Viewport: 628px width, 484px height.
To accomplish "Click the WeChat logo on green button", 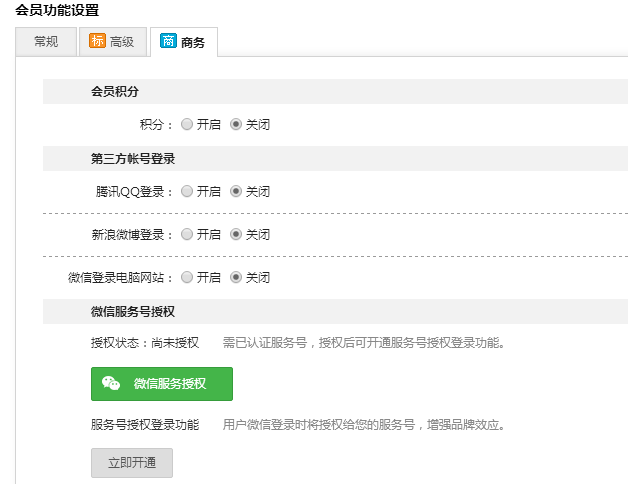I will click(x=111, y=383).
